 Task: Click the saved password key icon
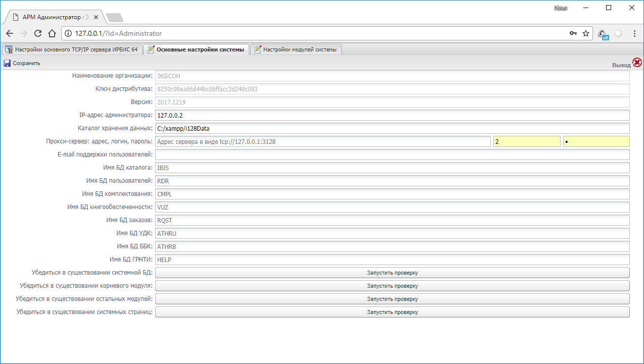click(573, 33)
